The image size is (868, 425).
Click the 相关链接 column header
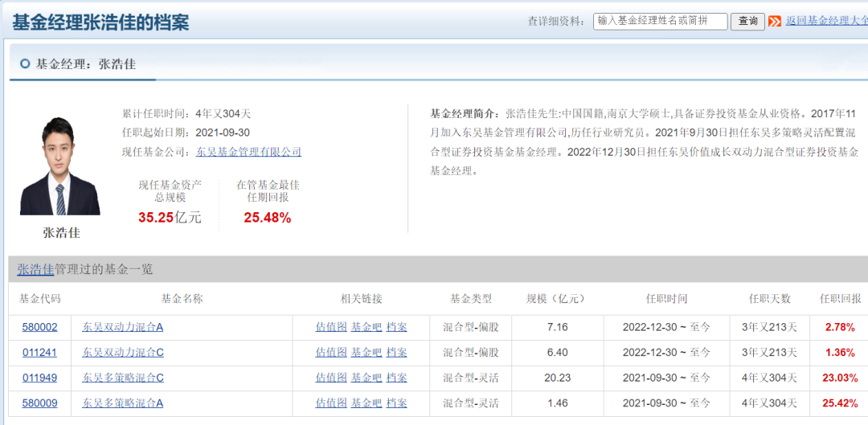pos(361,299)
